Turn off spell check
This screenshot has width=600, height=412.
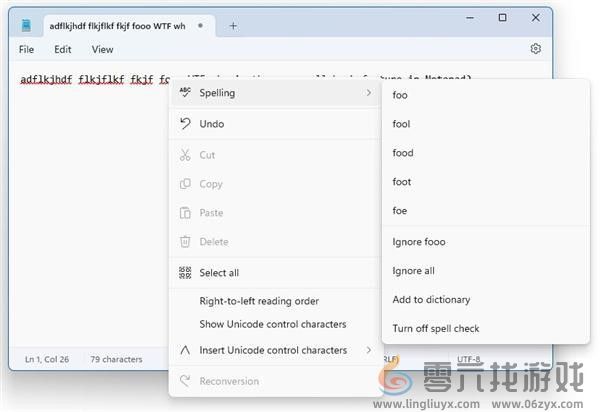pos(436,328)
